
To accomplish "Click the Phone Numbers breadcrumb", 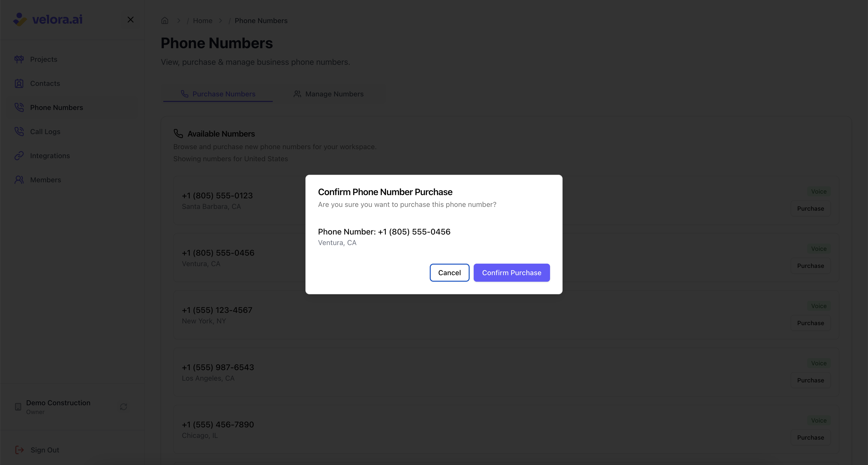I will (261, 21).
